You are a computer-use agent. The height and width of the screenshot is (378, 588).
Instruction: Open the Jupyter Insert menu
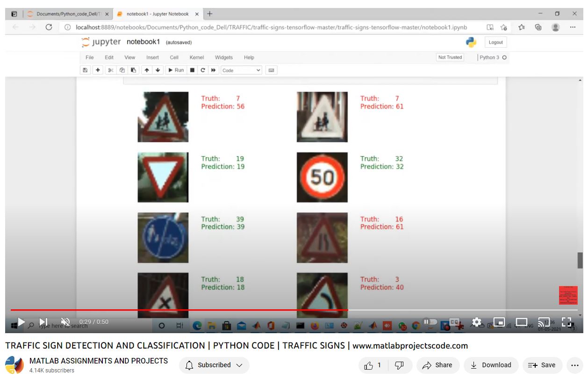[x=153, y=57]
